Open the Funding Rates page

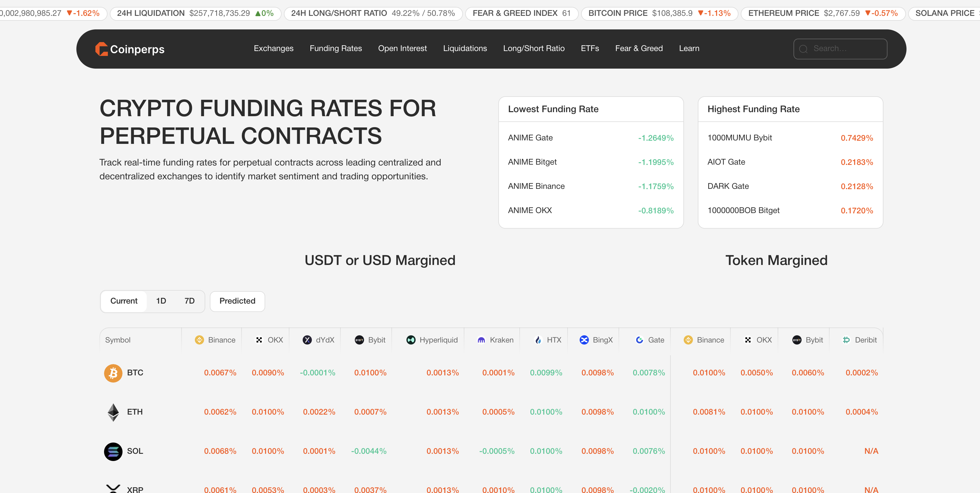[336, 48]
